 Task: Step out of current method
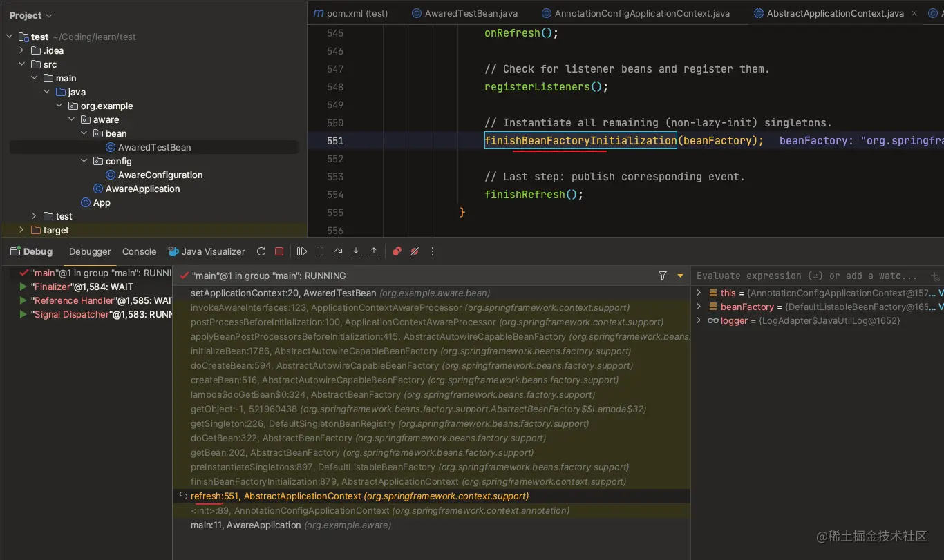click(374, 252)
